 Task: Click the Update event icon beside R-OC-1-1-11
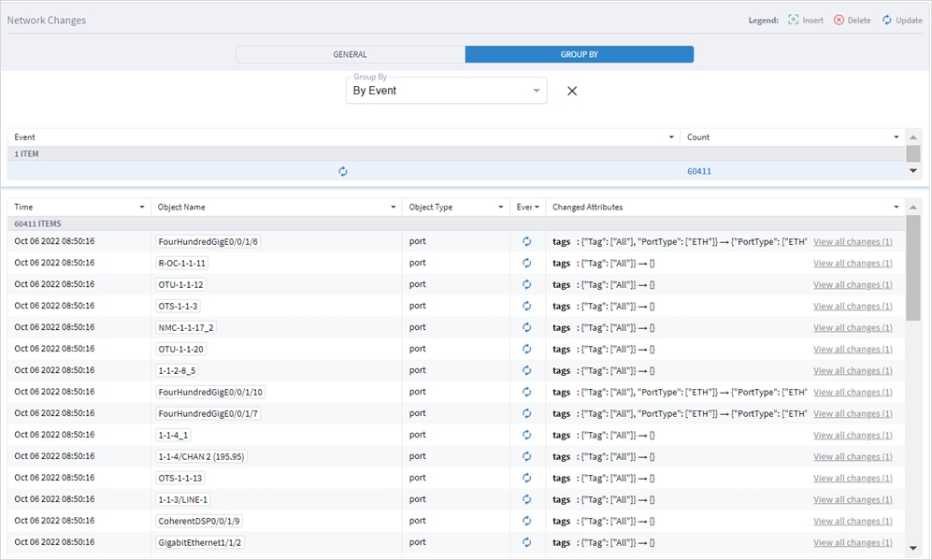(526, 263)
